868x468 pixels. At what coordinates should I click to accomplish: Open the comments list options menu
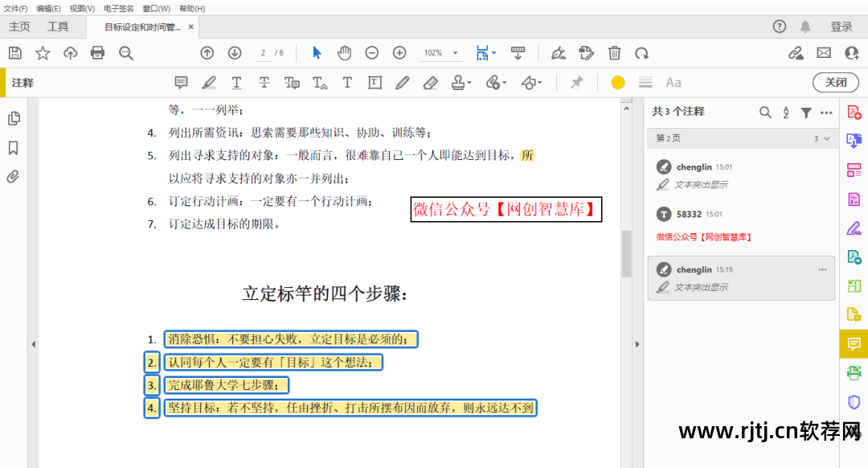pos(826,113)
